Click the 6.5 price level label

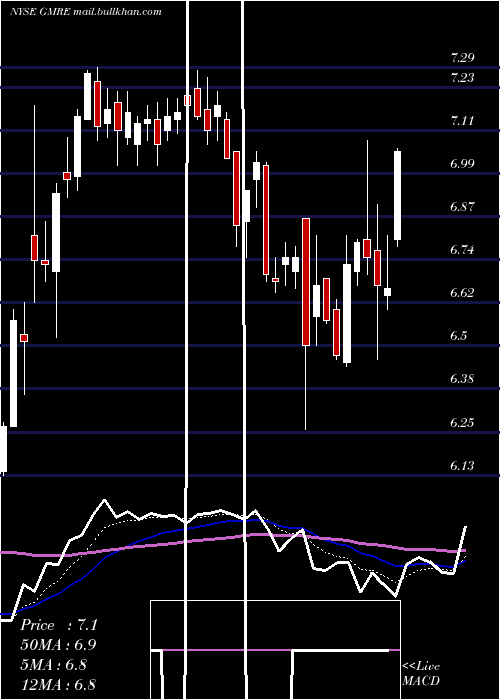pyautogui.click(x=458, y=335)
